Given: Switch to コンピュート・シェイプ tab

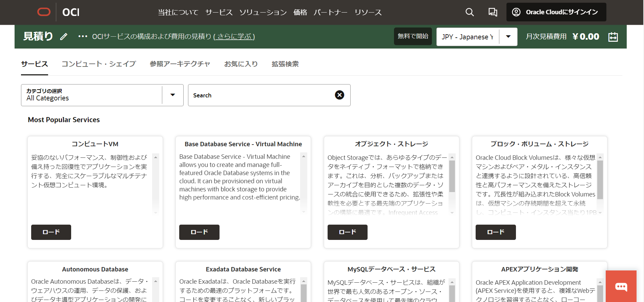Looking at the screenshot, I should coord(99,64).
